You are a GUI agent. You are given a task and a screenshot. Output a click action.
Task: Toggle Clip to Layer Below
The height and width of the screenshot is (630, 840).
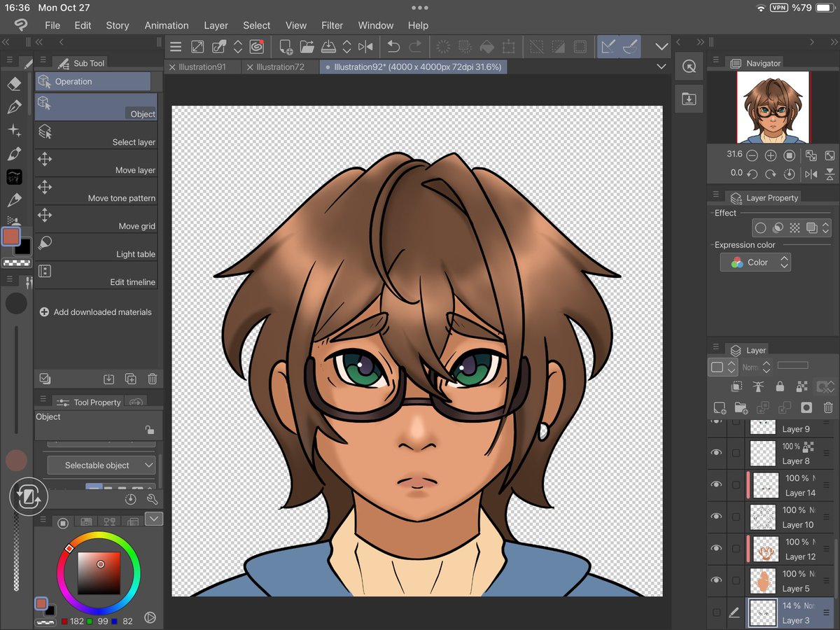(x=736, y=386)
